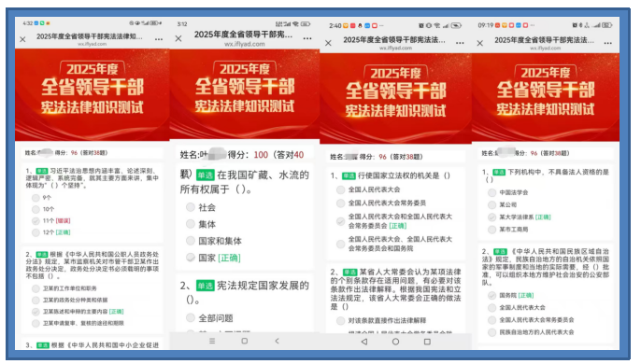641x364 pixels.
Task: Tap the red banner in the 09:19 screenshot
Action: click(x=546, y=97)
